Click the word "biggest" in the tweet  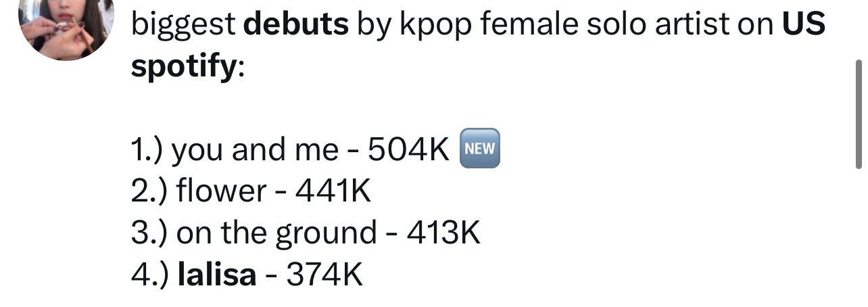pyautogui.click(x=182, y=26)
